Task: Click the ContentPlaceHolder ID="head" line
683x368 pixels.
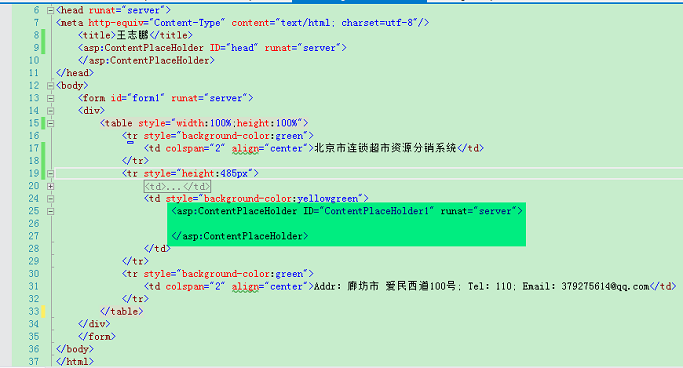Action: (x=212, y=48)
